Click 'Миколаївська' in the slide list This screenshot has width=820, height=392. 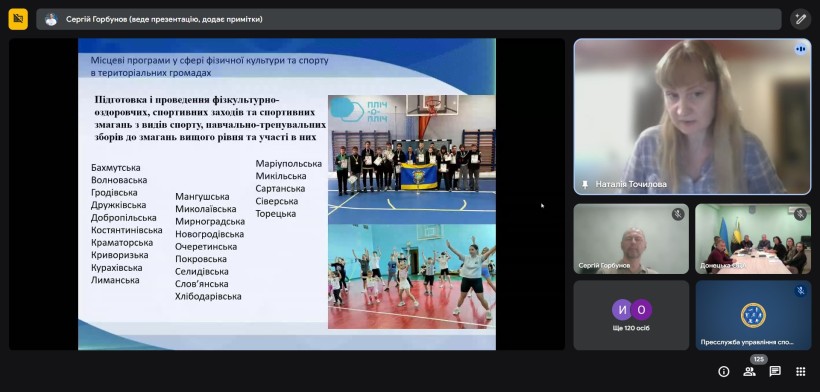(206, 209)
